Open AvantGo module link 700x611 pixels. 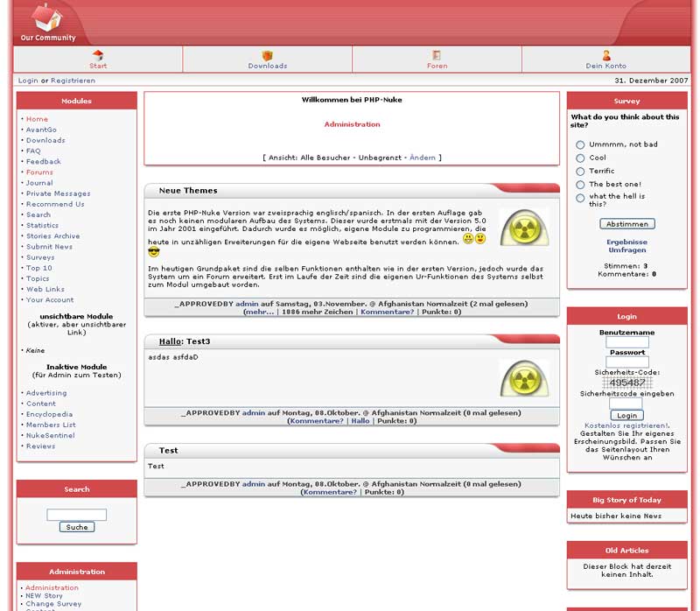point(41,130)
